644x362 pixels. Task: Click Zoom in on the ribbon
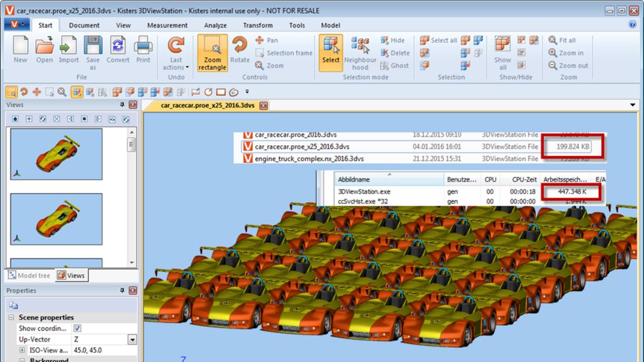point(566,53)
